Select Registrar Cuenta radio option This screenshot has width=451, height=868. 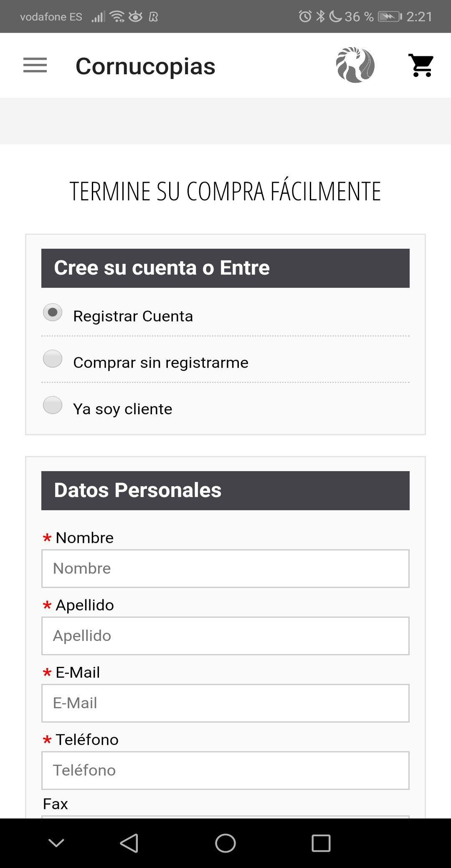pyautogui.click(x=53, y=313)
